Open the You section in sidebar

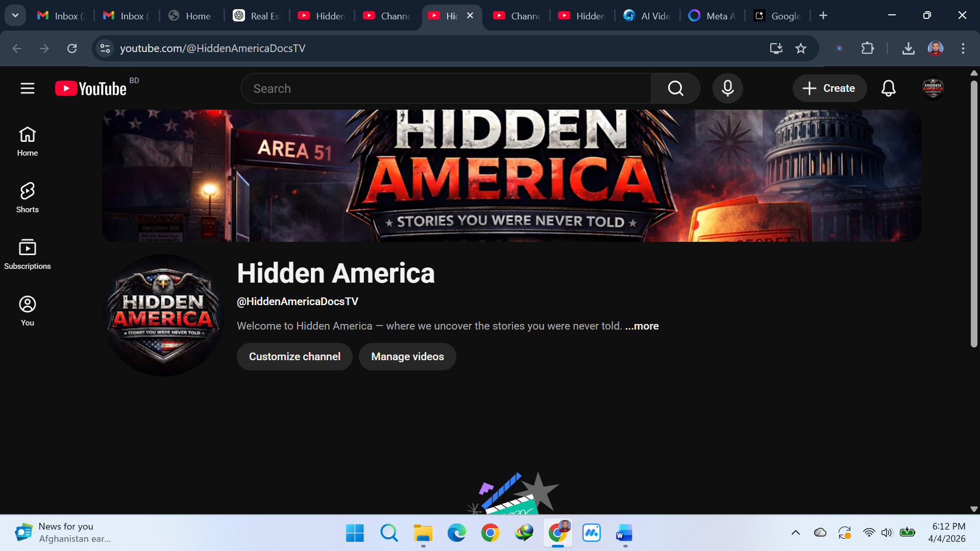click(28, 311)
